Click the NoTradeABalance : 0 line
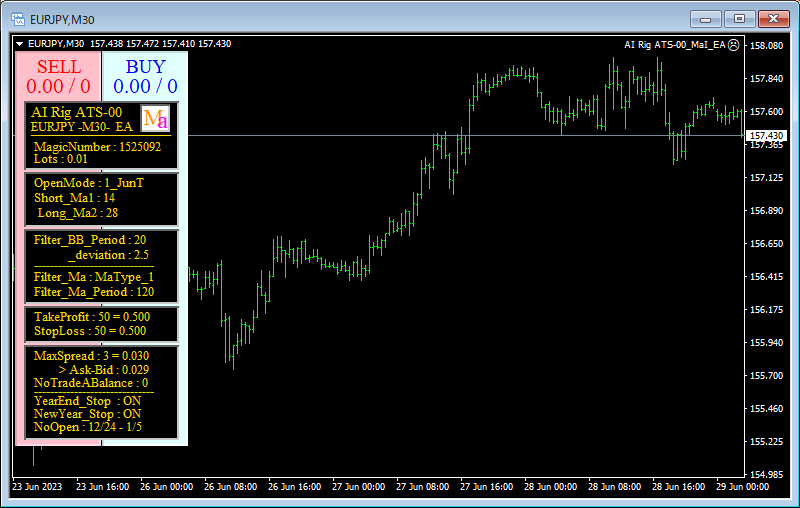 [91, 383]
